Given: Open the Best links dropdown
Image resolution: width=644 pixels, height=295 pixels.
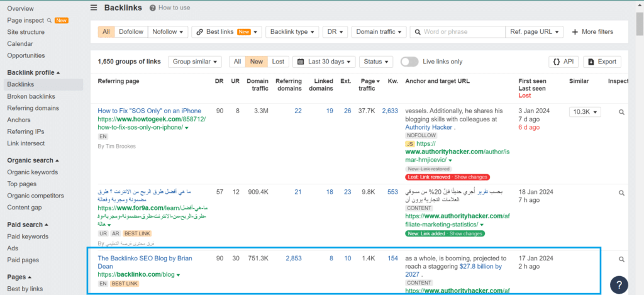Looking at the screenshot, I should pos(226,32).
